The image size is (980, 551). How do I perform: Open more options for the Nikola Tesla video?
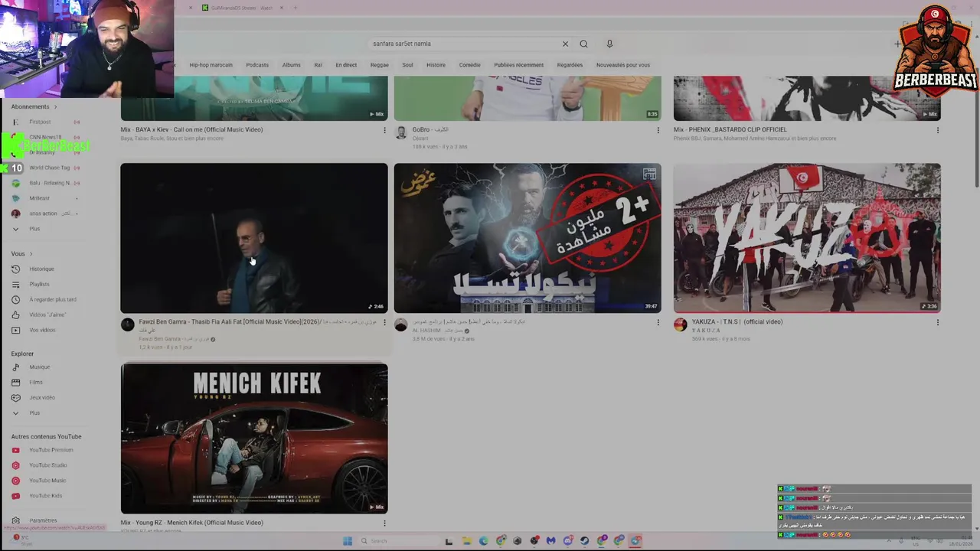pyautogui.click(x=658, y=322)
